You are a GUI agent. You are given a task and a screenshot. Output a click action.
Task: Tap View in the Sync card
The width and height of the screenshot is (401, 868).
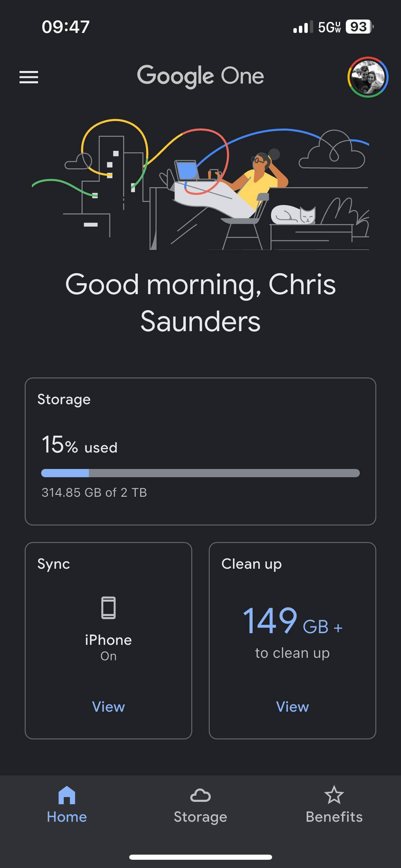(108, 707)
